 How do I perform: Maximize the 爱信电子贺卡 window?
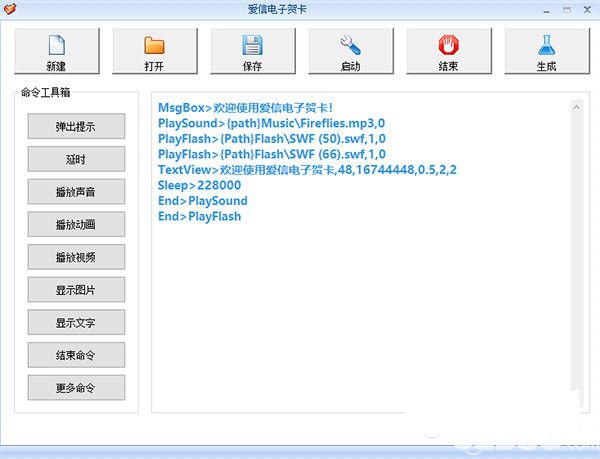(567, 10)
